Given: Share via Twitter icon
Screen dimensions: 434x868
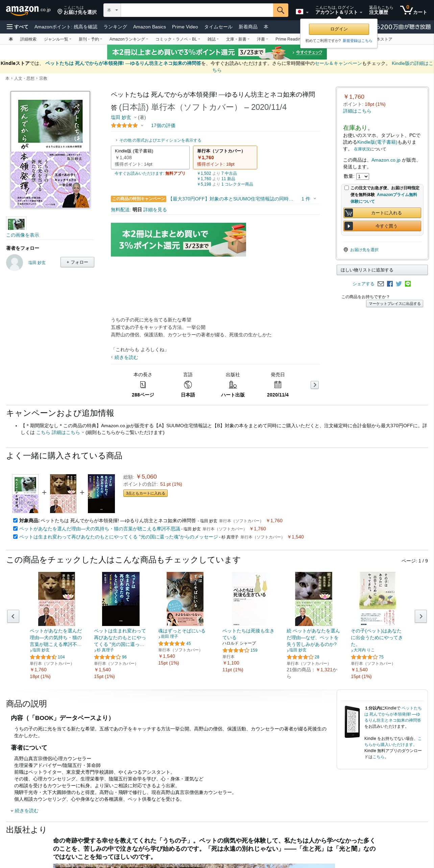Looking at the screenshot, I should point(399,284).
